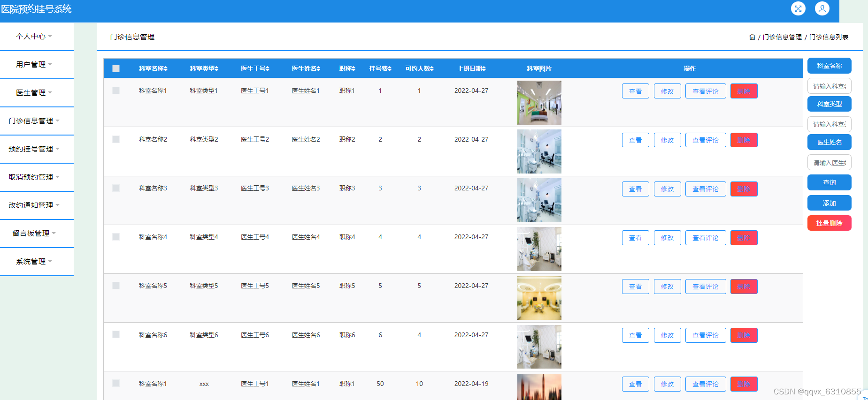Click the fullscreen toggle icon in header
The height and width of the screenshot is (400, 868).
pyautogui.click(x=798, y=8)
